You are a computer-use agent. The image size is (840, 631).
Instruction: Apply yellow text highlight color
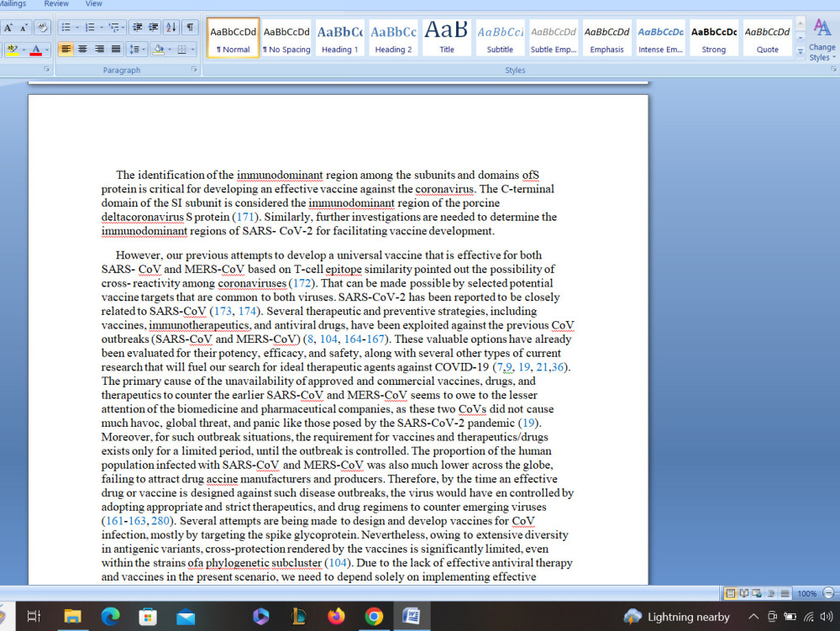pos(13,50)
